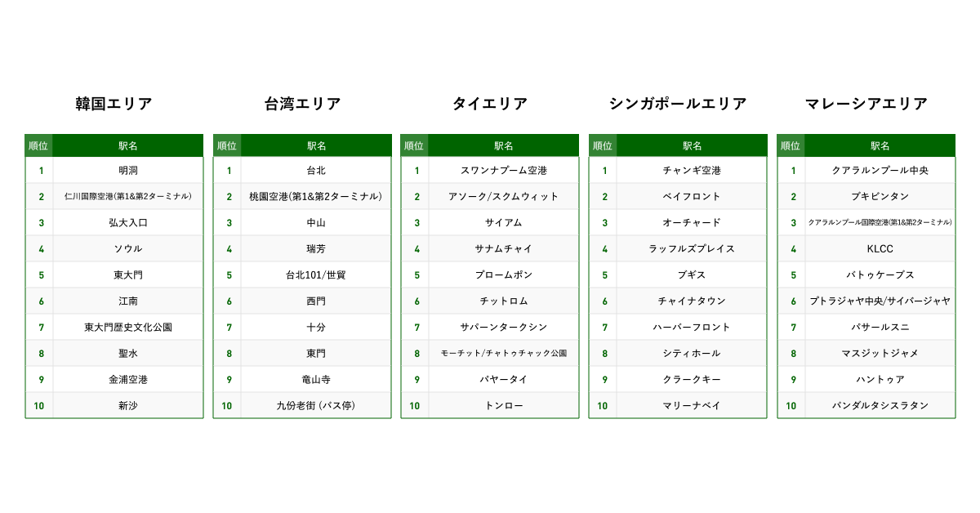Select マリーナベイ in the Singapore table

coord(692,406)
